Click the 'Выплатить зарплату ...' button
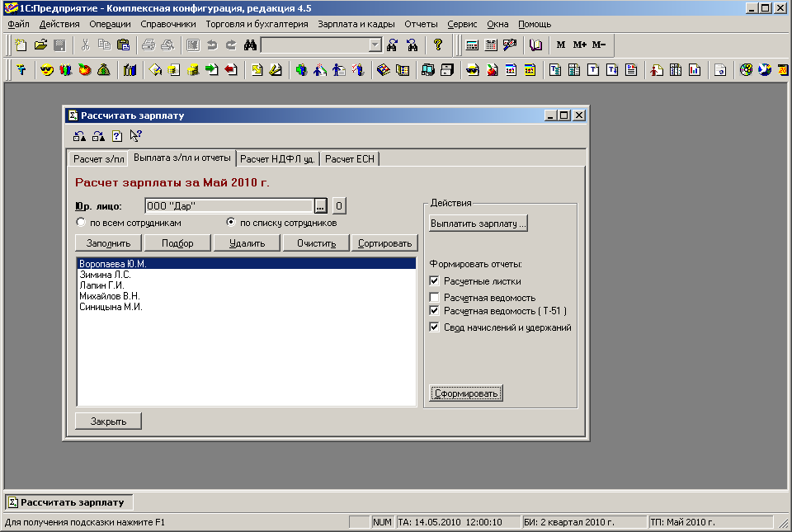Screen dimensions: 792x532 point(478,224)
